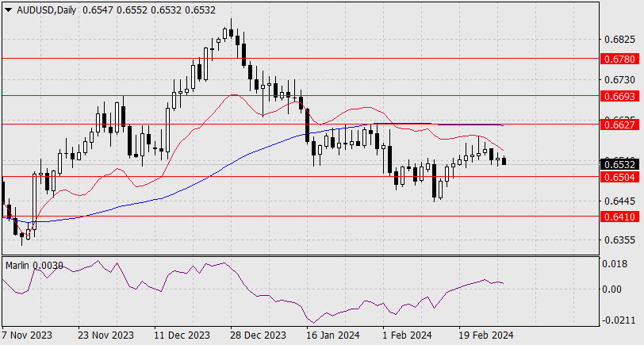Click the 0.00 Marlin scale value
This screenshot has width=644, height=345.
point(611,289)
